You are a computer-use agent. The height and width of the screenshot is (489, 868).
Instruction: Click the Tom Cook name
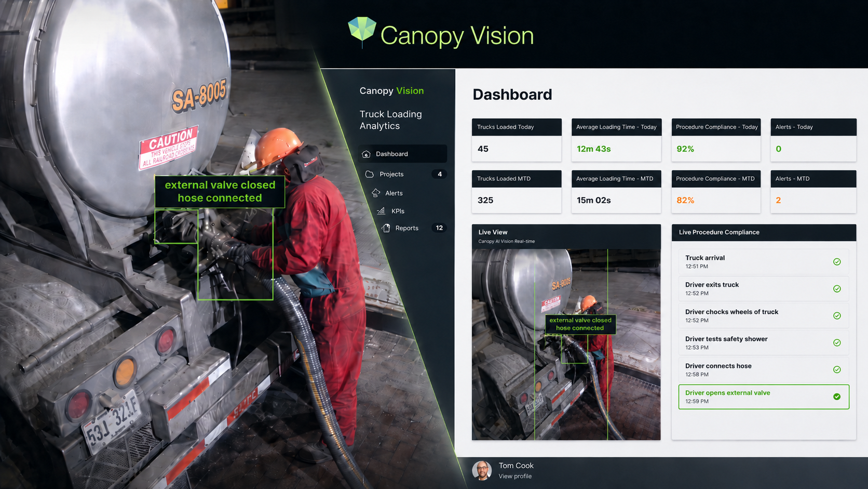tap(516, 466)
